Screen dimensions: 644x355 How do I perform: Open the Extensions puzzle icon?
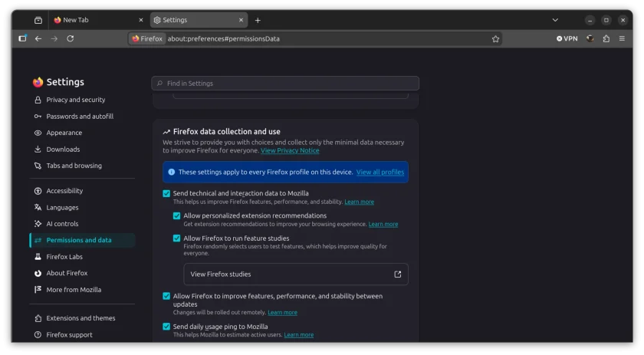click(606, 38)
